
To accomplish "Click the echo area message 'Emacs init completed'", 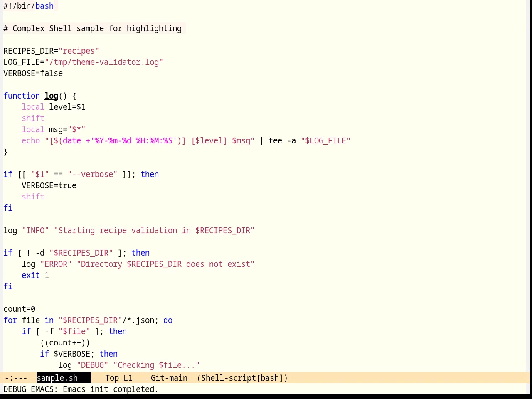I will coord(111,389).
